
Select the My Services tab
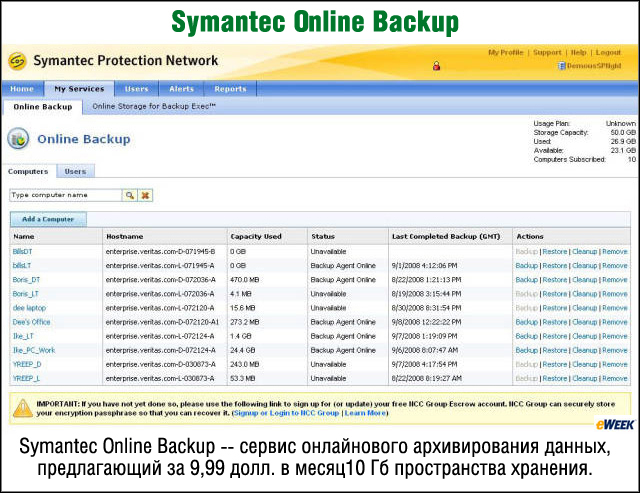tap(79, 89)
